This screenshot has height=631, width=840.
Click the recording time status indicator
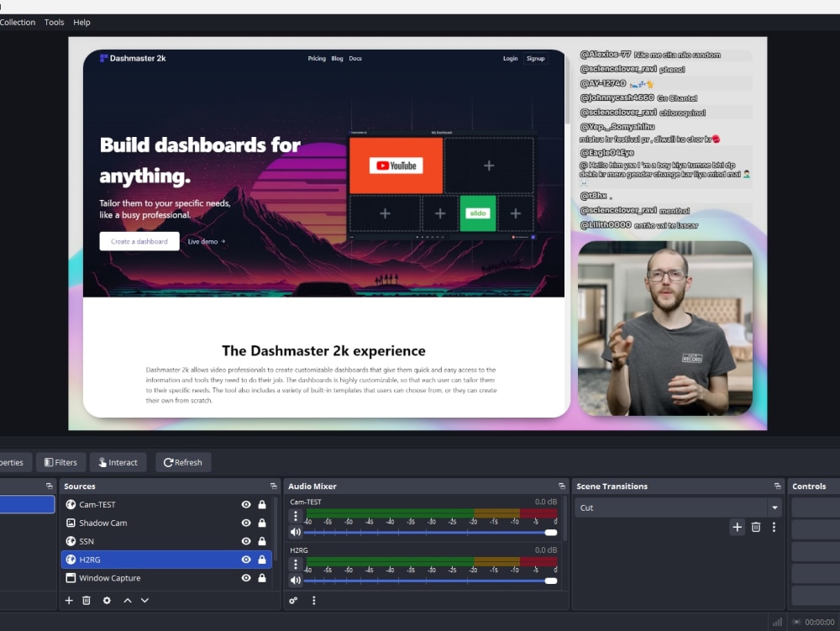(814, 622)
